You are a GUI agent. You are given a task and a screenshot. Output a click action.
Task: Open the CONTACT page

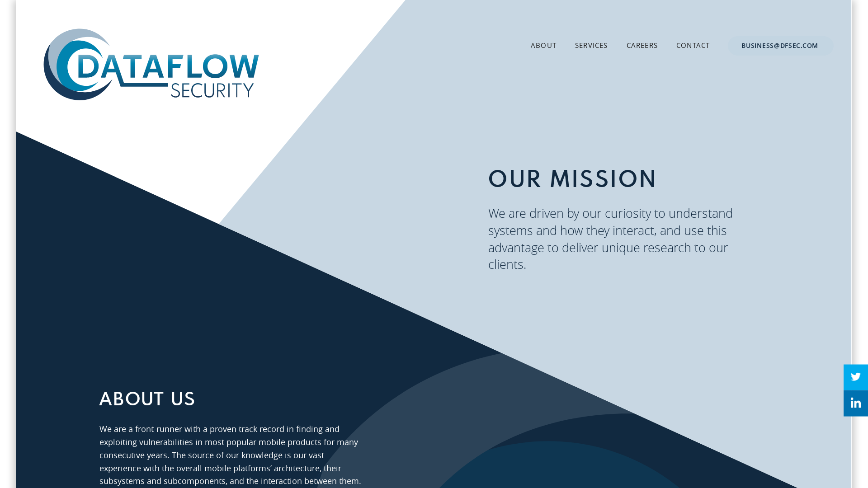[x=693, y=46]
